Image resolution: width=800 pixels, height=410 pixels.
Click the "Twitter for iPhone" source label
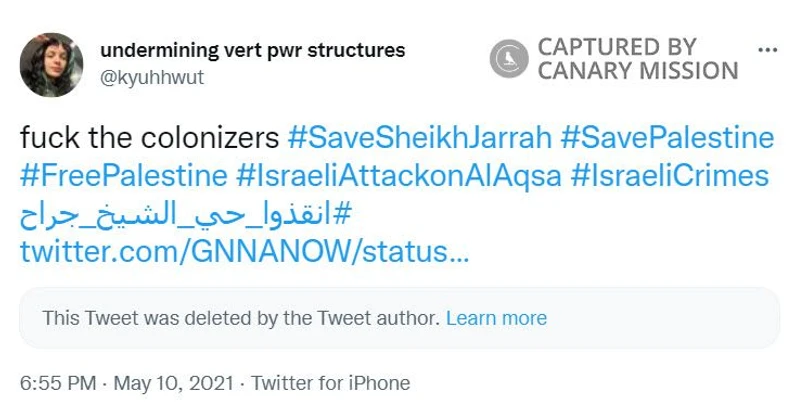[x=330, y=383]
